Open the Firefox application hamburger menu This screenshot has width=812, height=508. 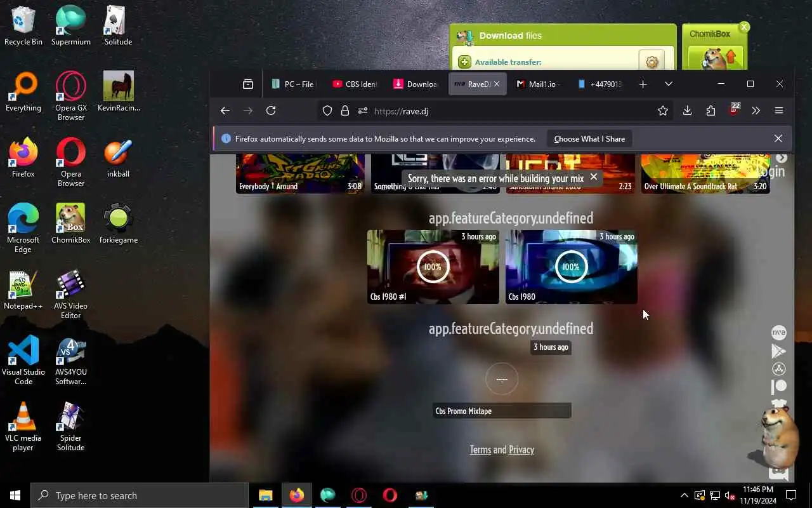(x=779, y=110)
